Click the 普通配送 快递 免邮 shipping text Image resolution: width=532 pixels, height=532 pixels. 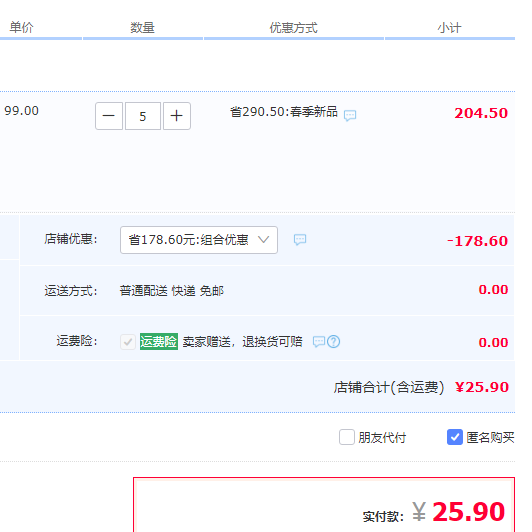(172, 291)
